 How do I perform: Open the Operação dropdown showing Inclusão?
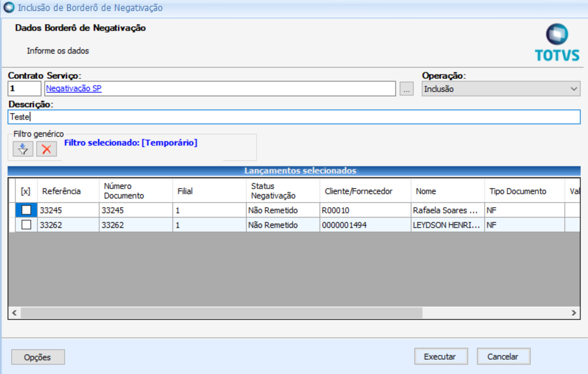pyautogui.click(x=501, y=89)
